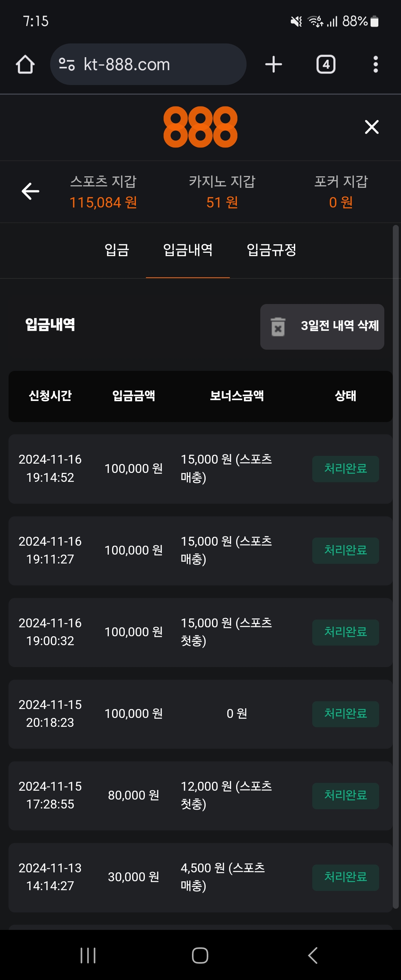Switch to the 입금 tab

[x=117, y=250]
